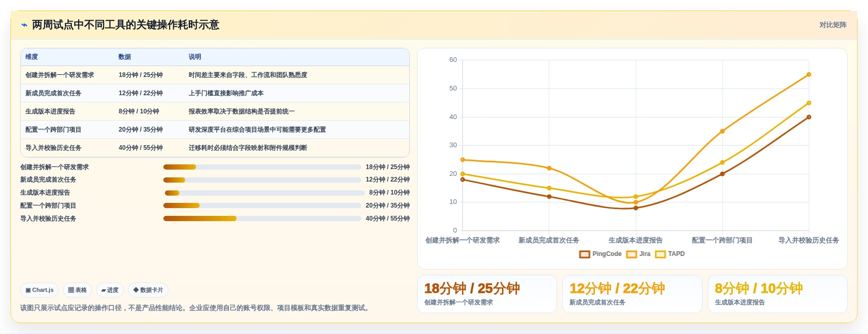Image resolution: width=868 pixels, height=334 pixels.
Task: Click table value 8分钟 / 10分钟
Action: [139, 112]
